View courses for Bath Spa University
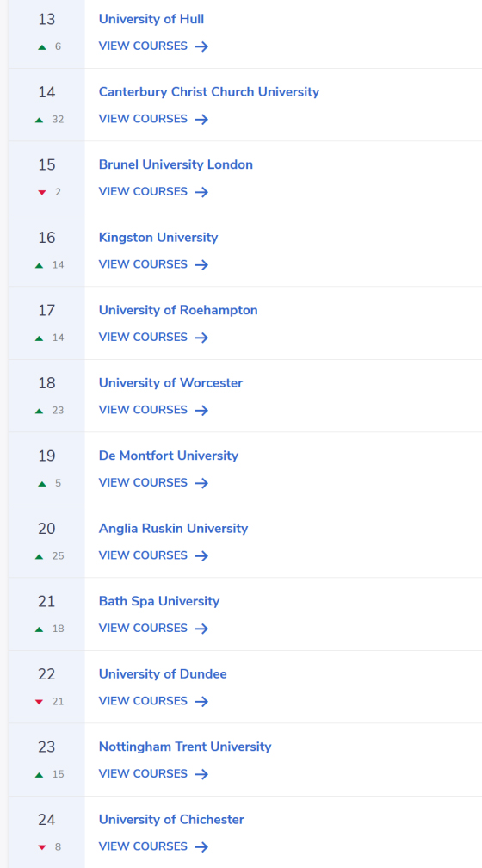 pos(153,629)
